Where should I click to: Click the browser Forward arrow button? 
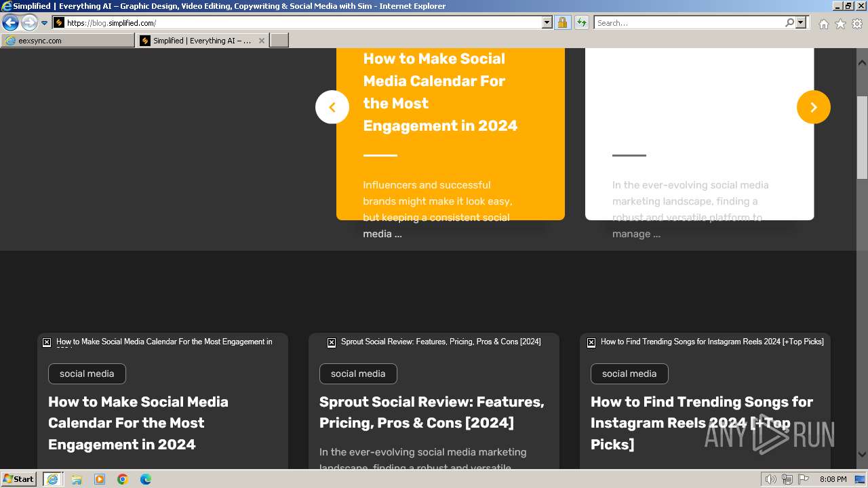point(29,23)
